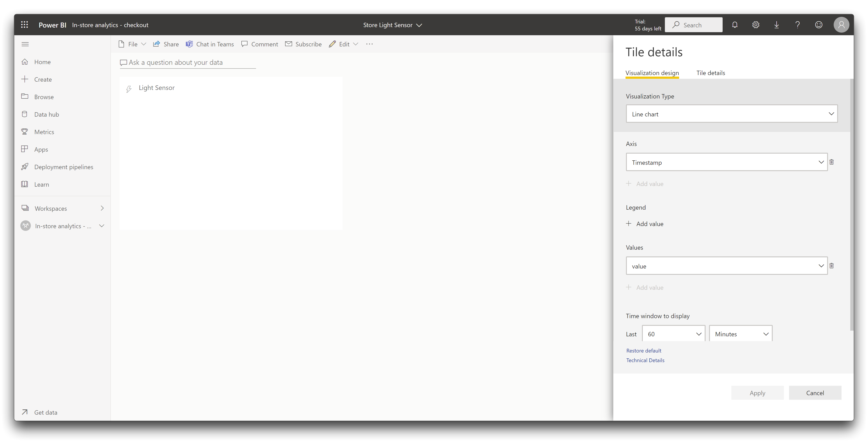This screenshot has width=868, height=442.
Task: Click the Cancel button
Action: click(815, 393)
